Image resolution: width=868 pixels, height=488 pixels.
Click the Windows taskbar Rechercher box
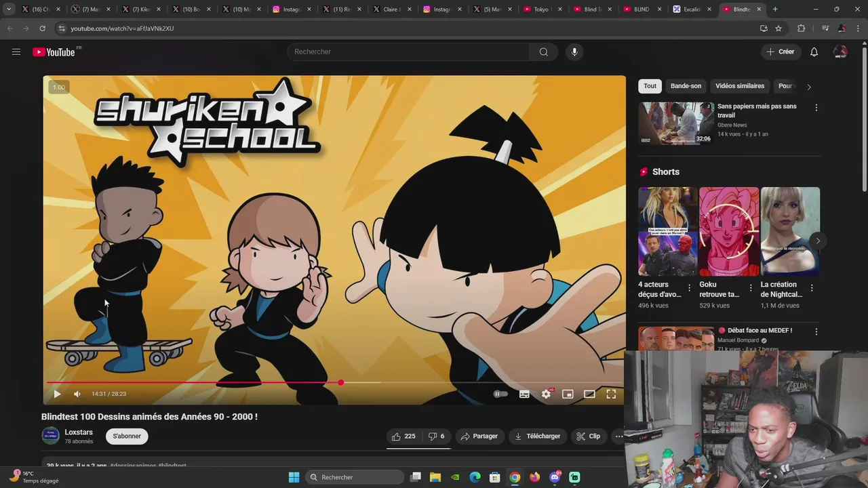click(355, 477)
